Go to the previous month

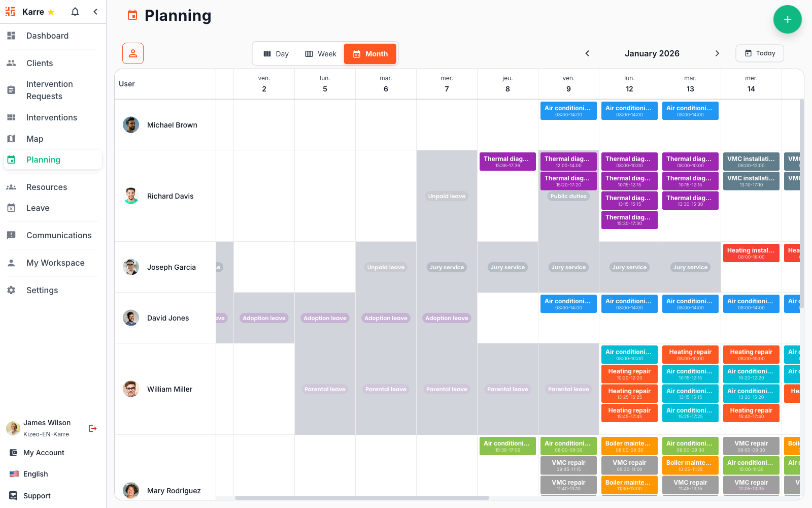(587, 53)
